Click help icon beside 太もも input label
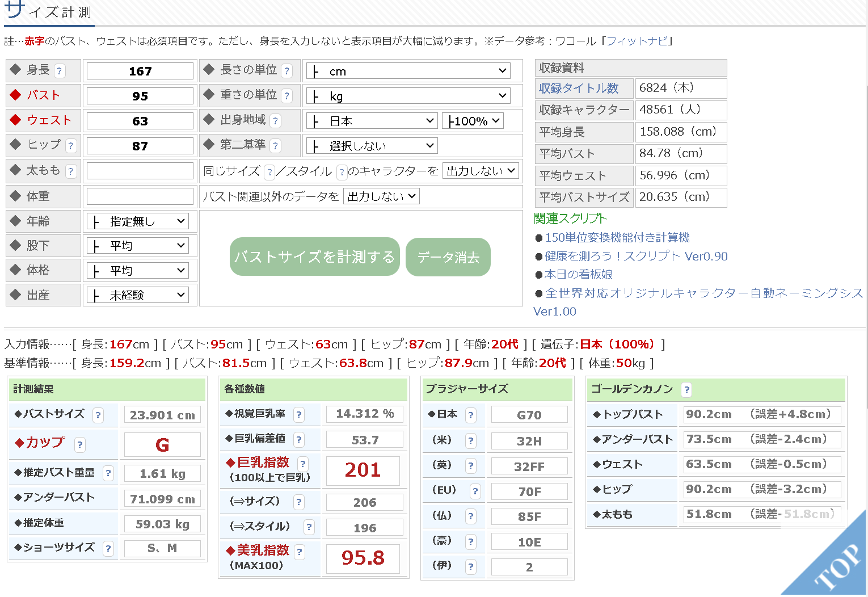This screenshot has height=597, width=868. point(70,171)
